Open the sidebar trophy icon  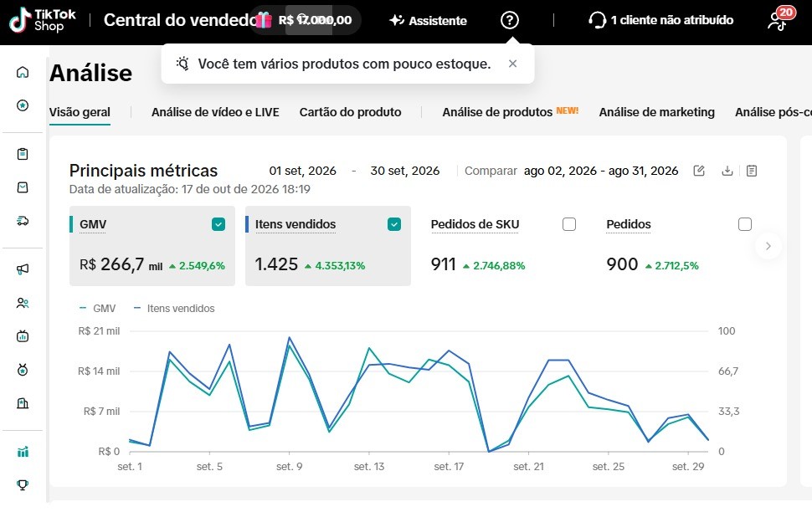coord(23,485)
